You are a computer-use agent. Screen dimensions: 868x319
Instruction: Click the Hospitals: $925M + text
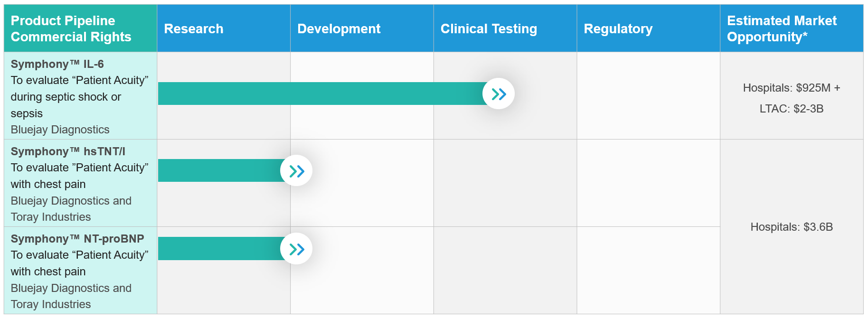click(792, 88)
